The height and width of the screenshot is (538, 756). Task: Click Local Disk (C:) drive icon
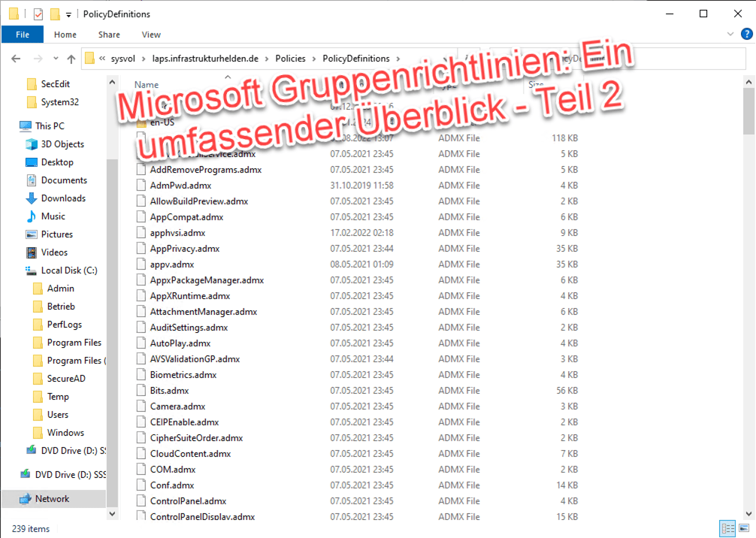(x=32, y=271)
